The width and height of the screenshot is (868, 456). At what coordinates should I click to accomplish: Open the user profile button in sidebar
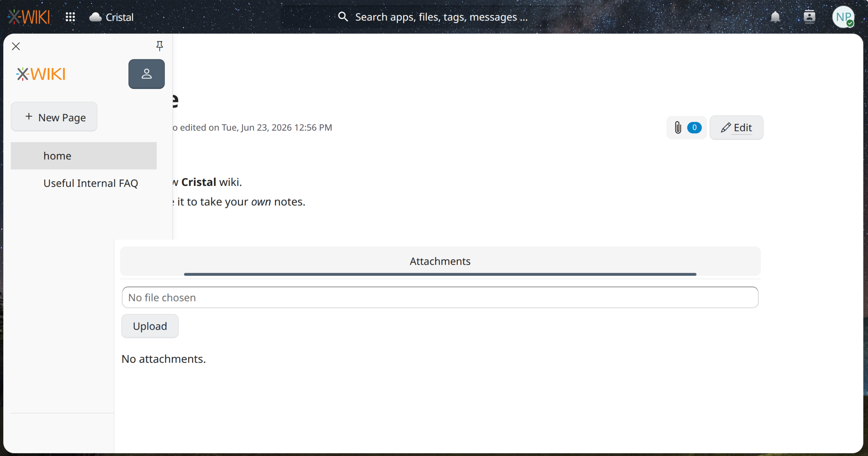(146, 74)
